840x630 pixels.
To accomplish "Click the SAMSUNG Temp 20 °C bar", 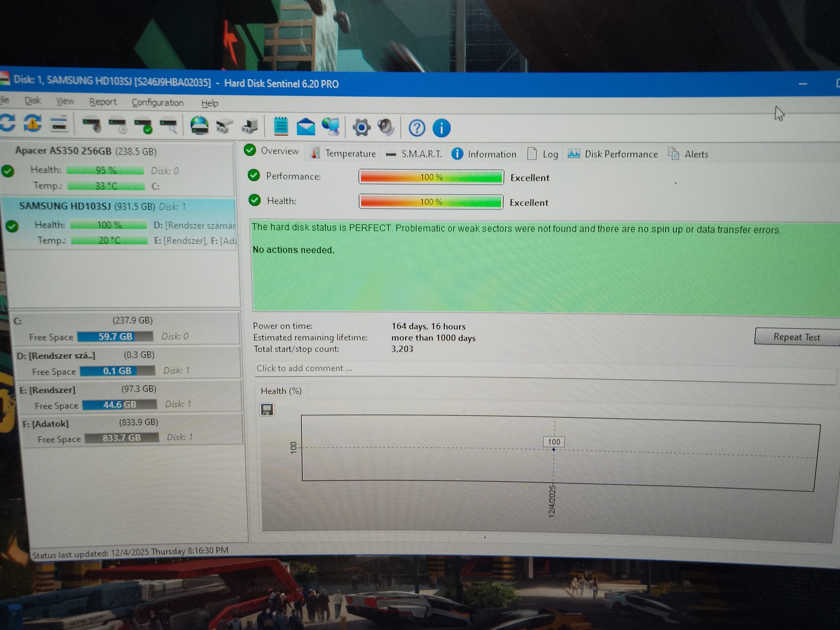I will click(109, 241).
